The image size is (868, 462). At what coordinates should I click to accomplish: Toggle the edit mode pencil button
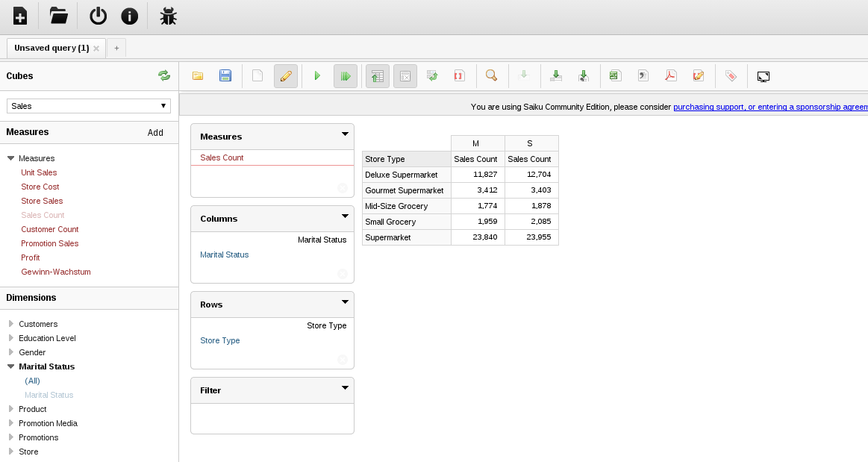(286, 76)
